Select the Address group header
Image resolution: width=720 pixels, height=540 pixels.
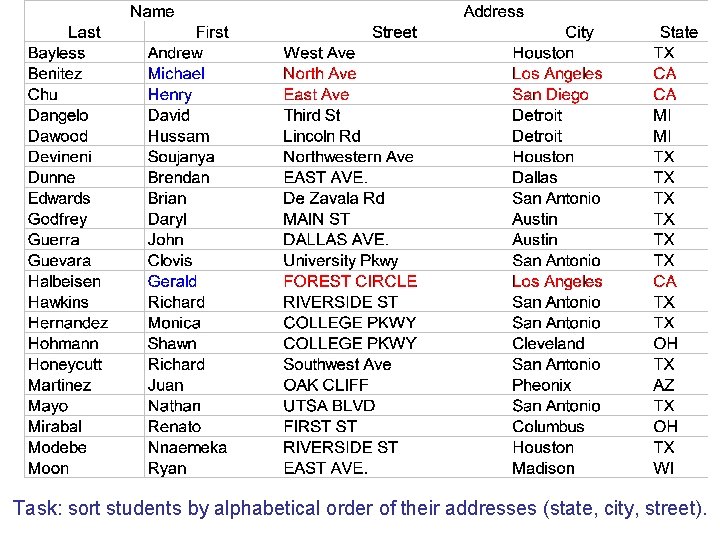click(494, 11)
